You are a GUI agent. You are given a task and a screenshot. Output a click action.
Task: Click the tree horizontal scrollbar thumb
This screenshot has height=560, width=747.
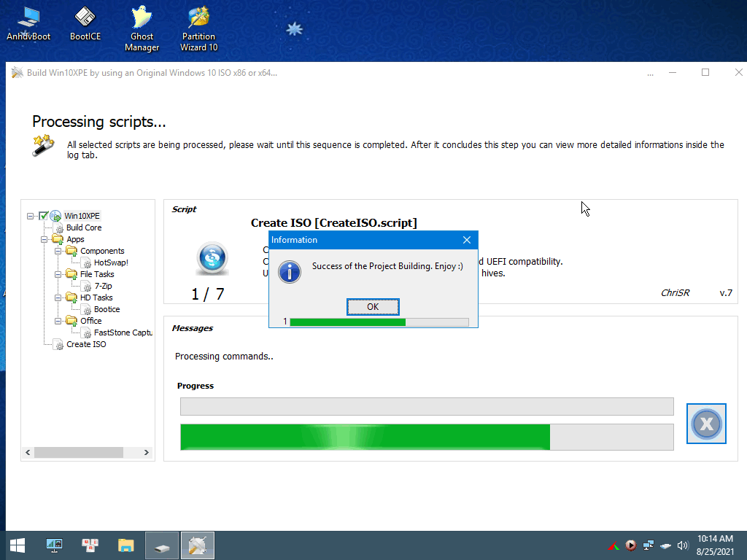(x=79, y=452)
